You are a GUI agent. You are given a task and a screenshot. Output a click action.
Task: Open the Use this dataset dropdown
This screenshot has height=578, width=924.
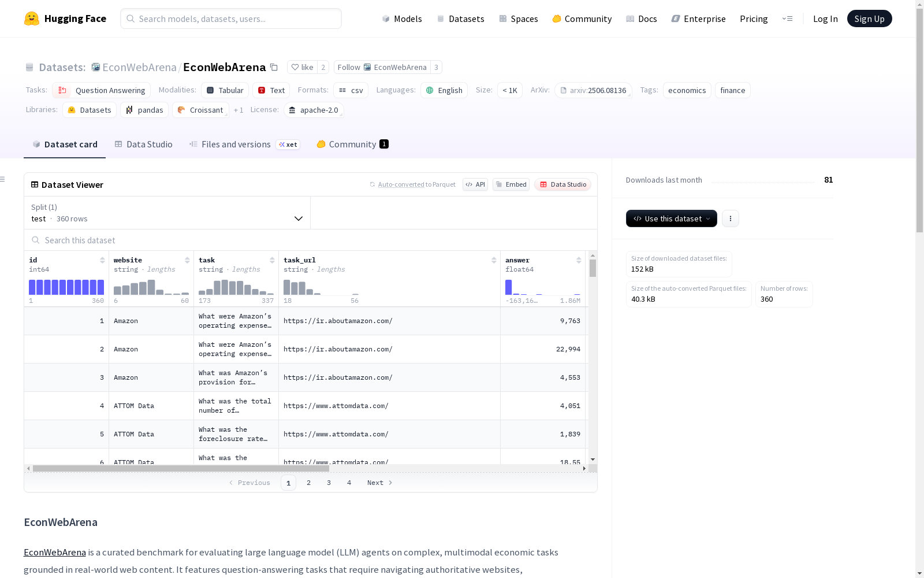[672, 218]
